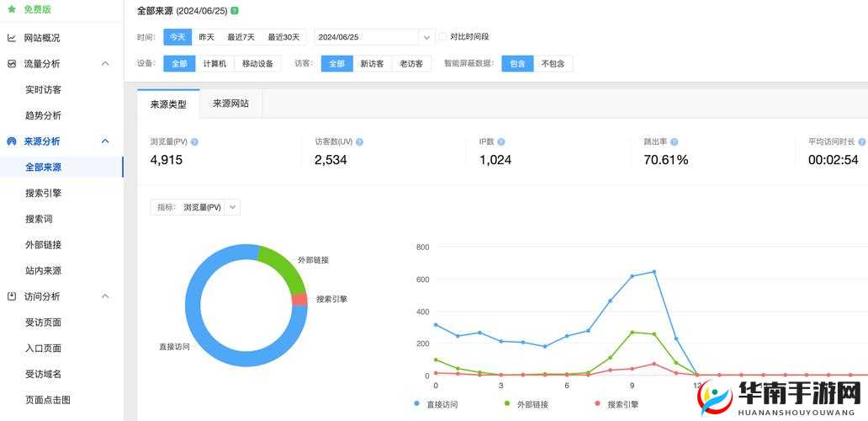Select 今天 time range
The width and height of the screenshot is (868, 421).
(x=177, y=37)
